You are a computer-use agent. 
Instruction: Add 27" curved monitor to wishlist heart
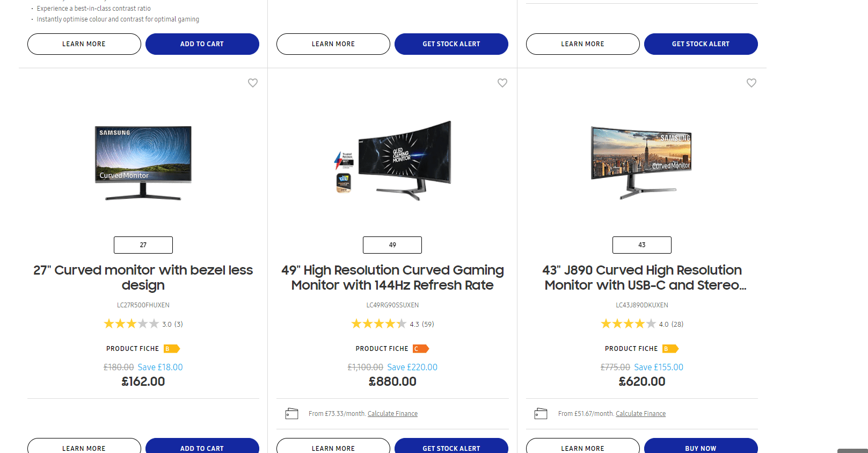(x=253, y=83)
